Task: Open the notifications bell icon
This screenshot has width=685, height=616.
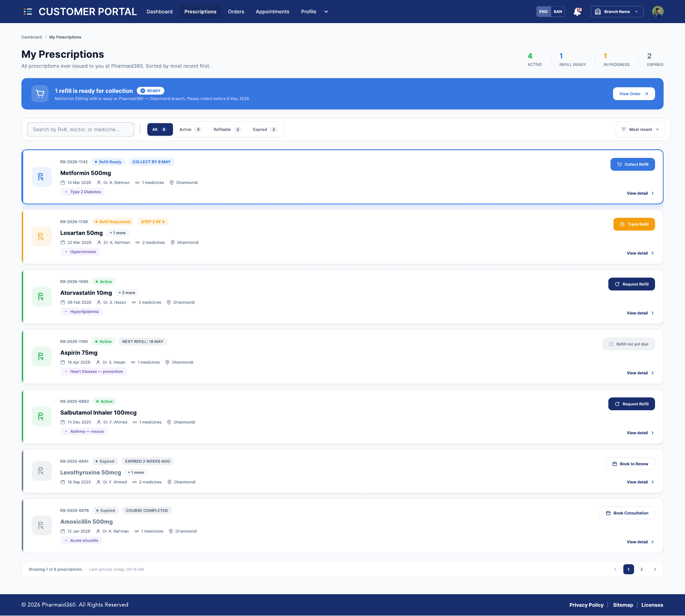Action: click(x=577, y=12)
